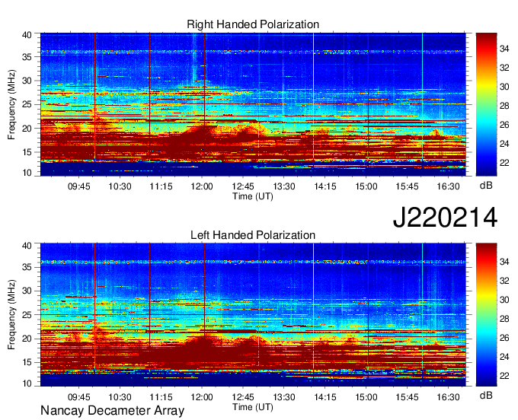Click the 14:15 time tick of Left Handed plot

325,397
